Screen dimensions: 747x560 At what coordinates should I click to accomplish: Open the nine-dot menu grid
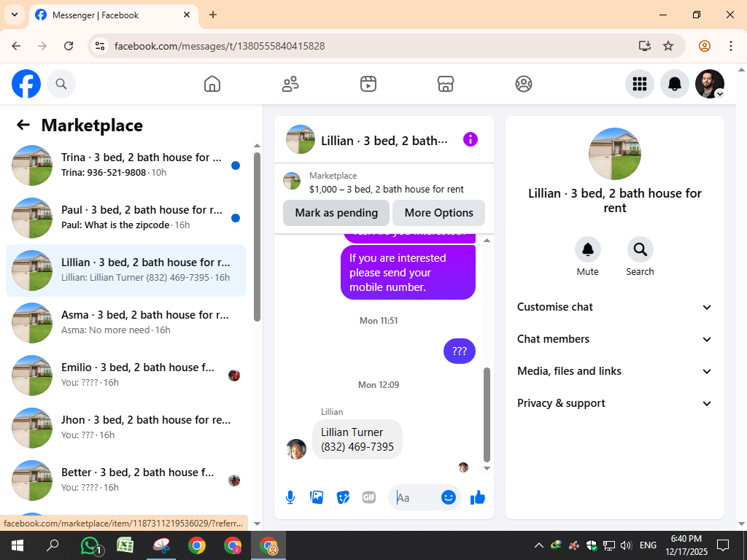[x=639, y=84]
